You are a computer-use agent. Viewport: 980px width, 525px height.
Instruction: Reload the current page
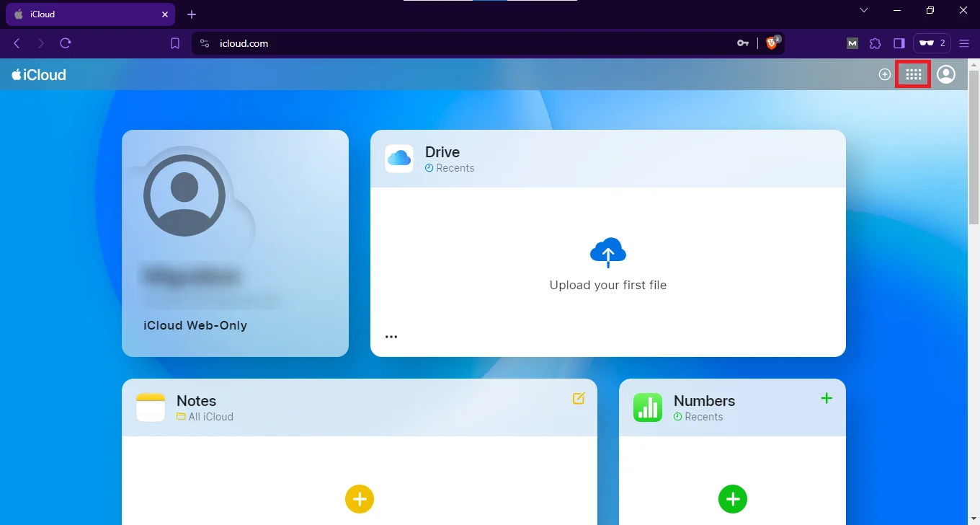pos(66,43)
